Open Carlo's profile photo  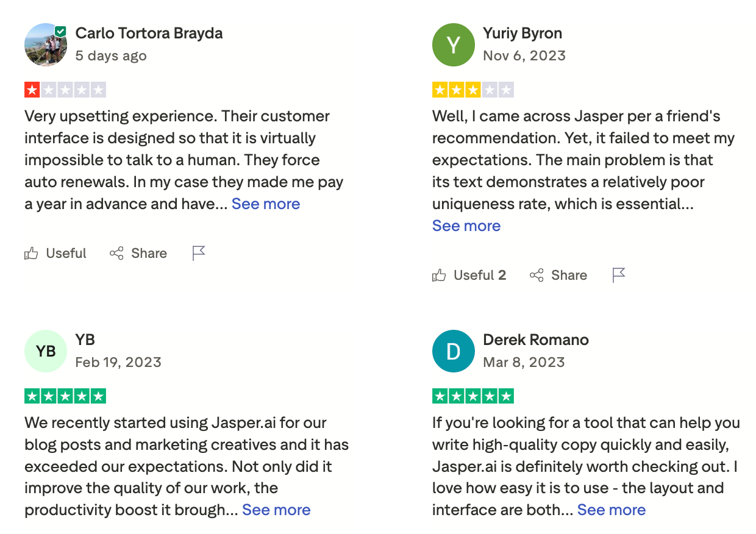(46, 44)
